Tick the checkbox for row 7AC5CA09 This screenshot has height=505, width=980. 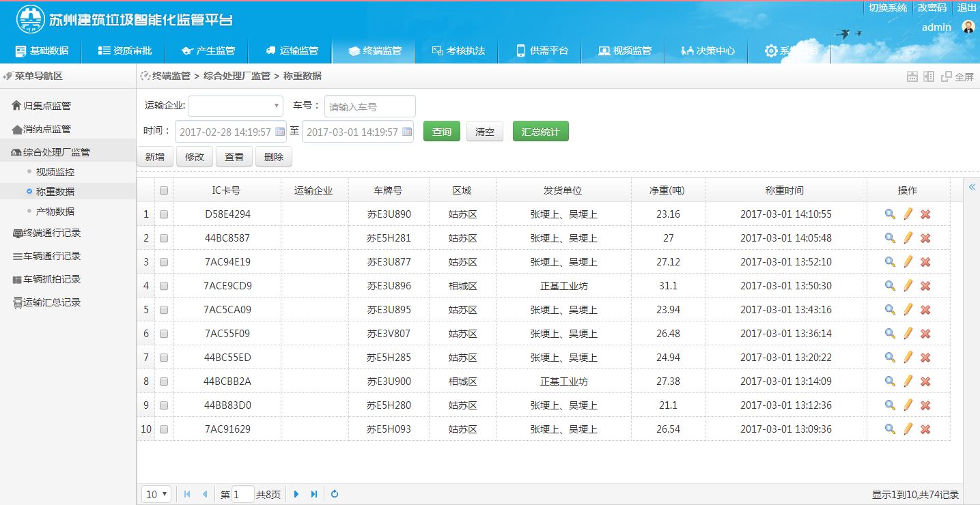[x=164, y=310]
